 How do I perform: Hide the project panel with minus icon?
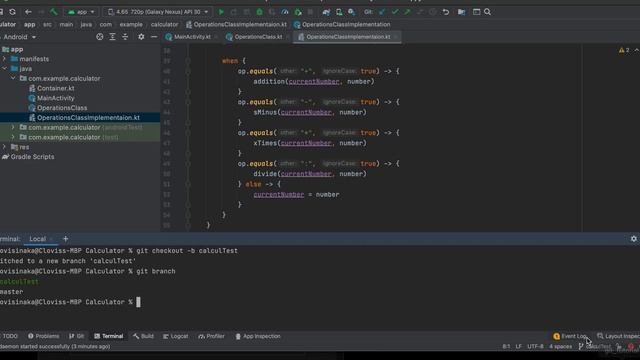point(154,37)
